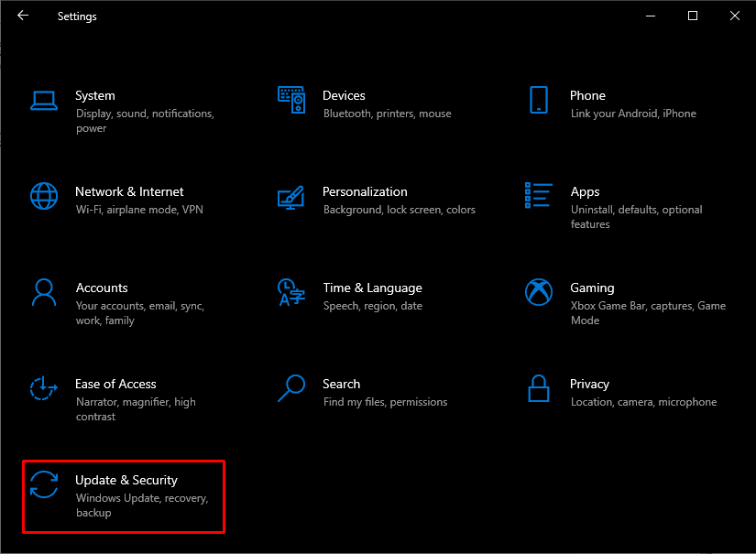Click the Ease of Access icon

(x=44, y=389)
